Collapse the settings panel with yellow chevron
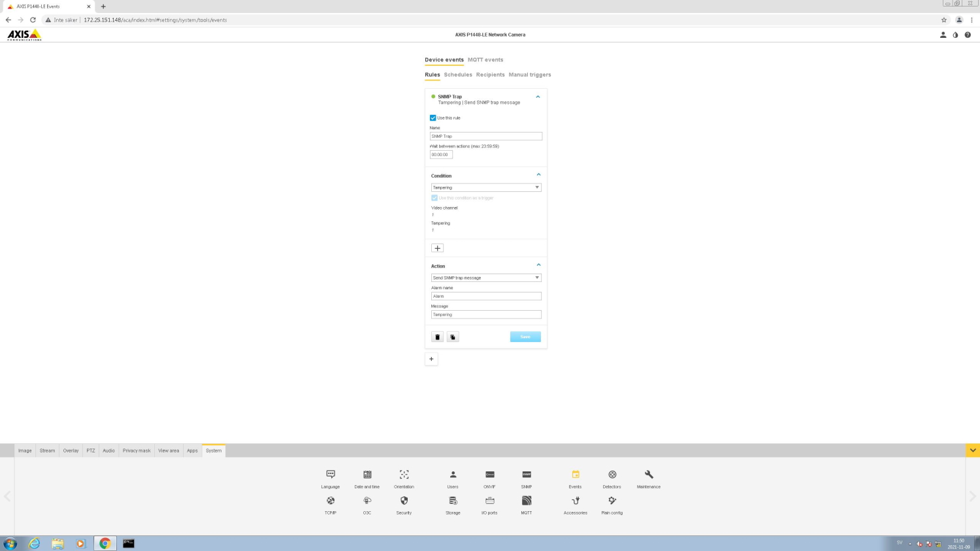Image resolution: width=980 pixels, height=551 pixels. 973,450
